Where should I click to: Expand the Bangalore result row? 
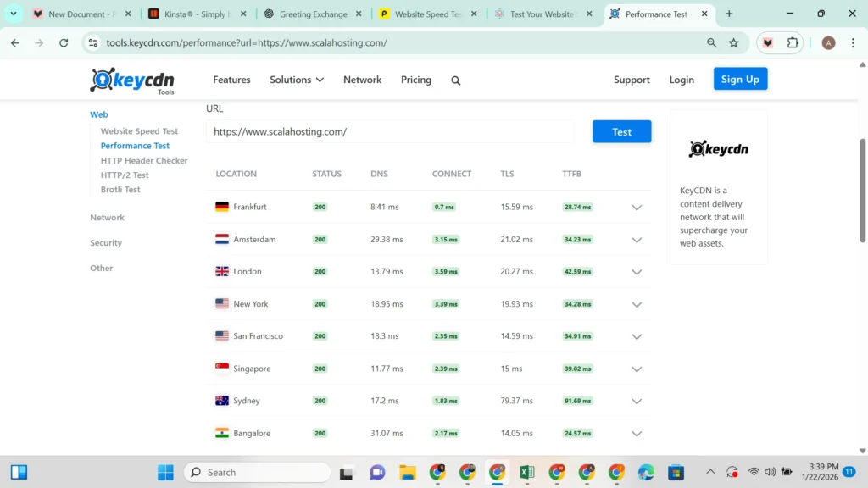(637, 433)
